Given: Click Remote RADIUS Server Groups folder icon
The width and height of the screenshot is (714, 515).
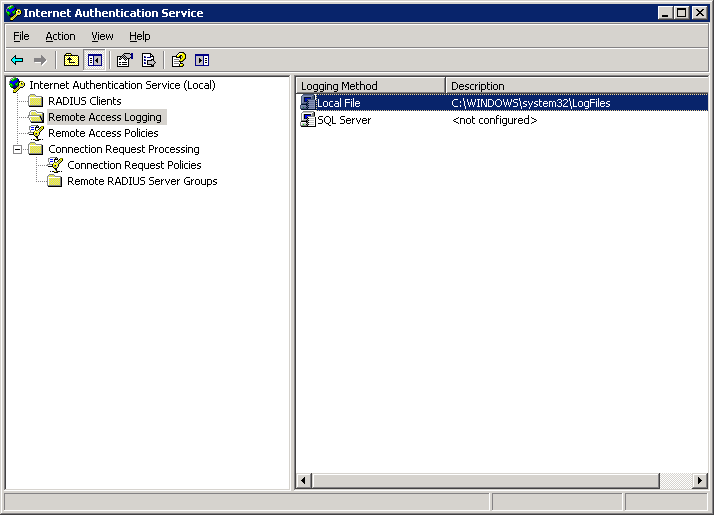Looking at the screenshot, I should [55, 181].
